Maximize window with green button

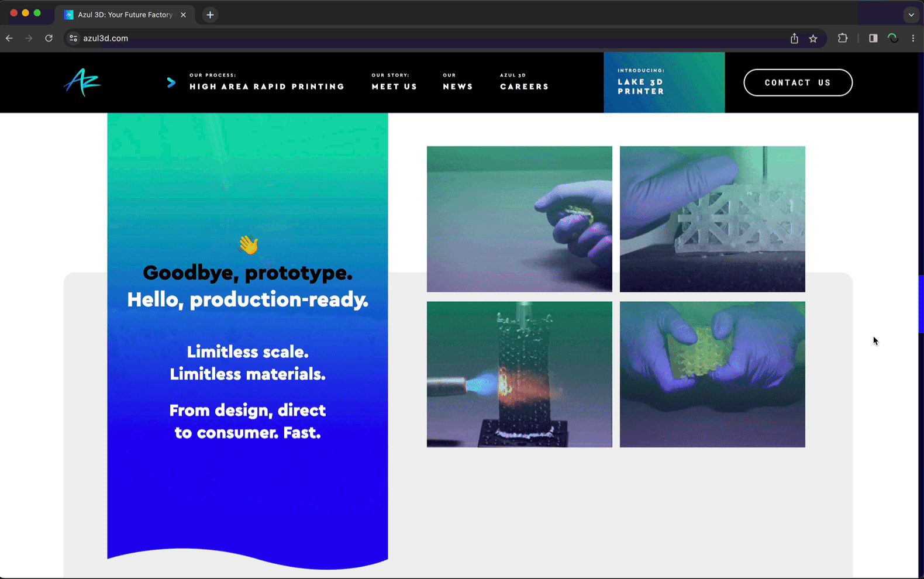click(37, 13)
